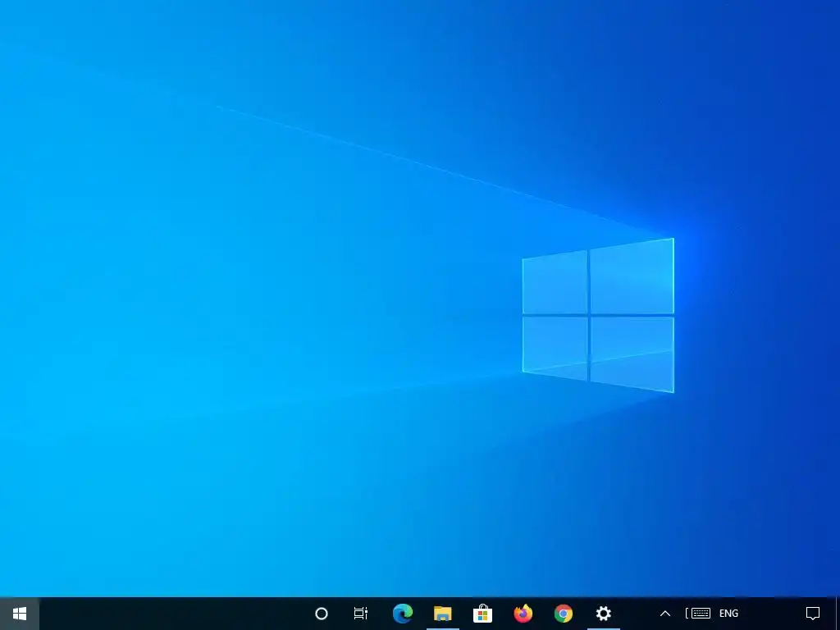Launch Microsoft Edge from taskbar
Screen dimensions: 840x630
[402, 614]
